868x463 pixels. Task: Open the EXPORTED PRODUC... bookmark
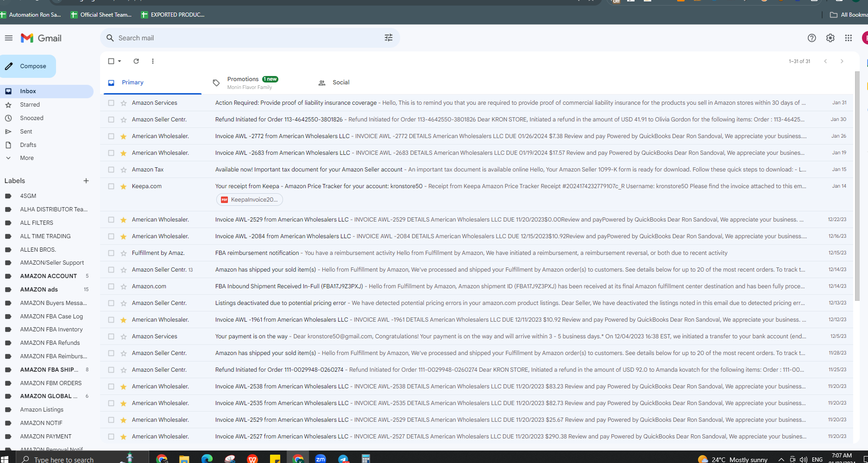click(x=172, y=15)
